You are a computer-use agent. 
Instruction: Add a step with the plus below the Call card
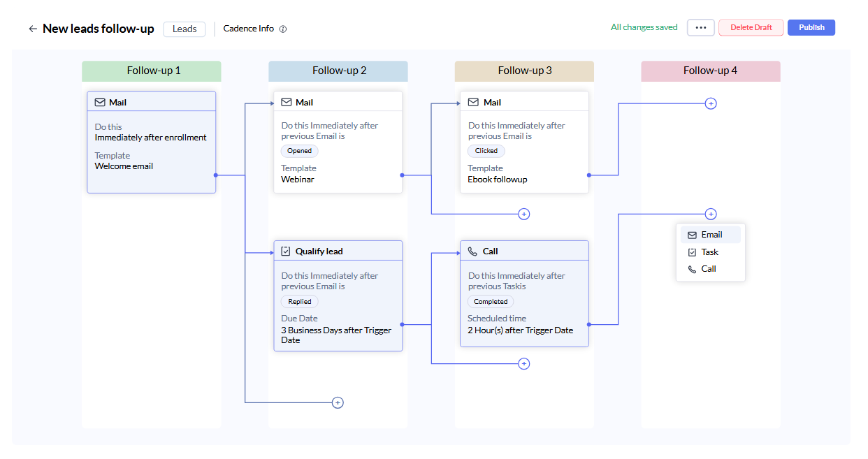pos(524,363)
